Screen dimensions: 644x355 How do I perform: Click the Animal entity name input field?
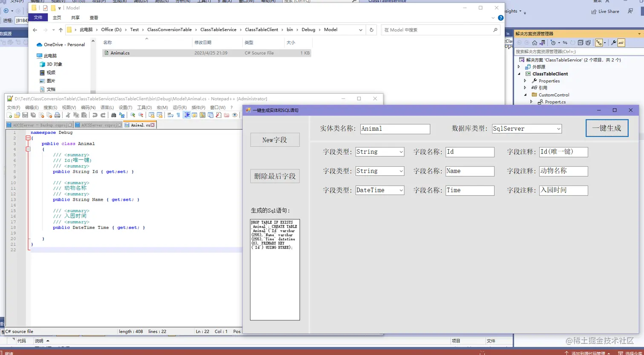[x=394, y=129]
